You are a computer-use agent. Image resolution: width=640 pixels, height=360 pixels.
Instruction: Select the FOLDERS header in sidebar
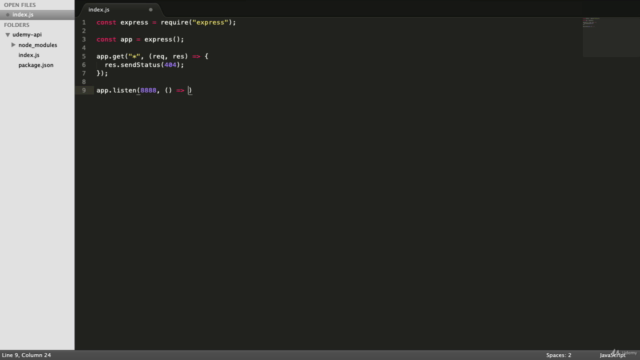[17, 25]
